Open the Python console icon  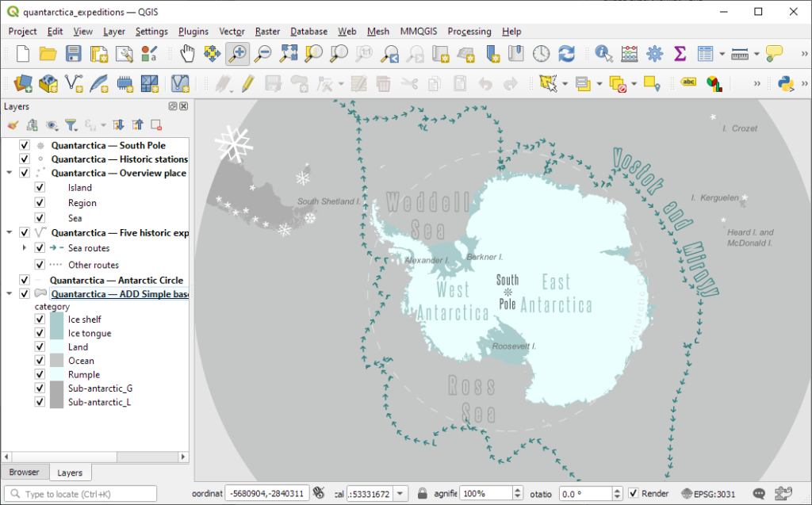pos(786,83)
